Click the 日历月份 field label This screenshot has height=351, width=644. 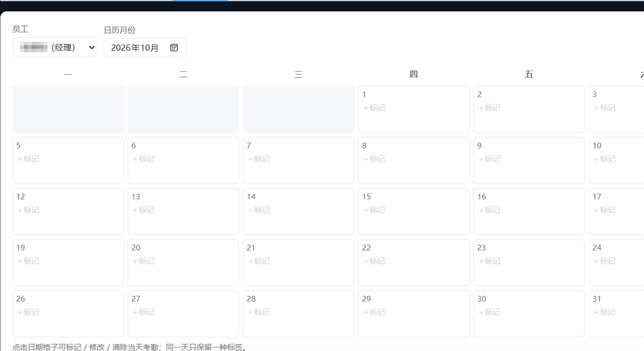tap(120, 30)
